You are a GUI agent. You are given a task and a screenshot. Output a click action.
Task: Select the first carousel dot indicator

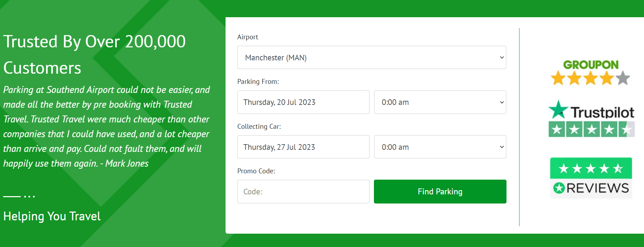click(25, 196)
